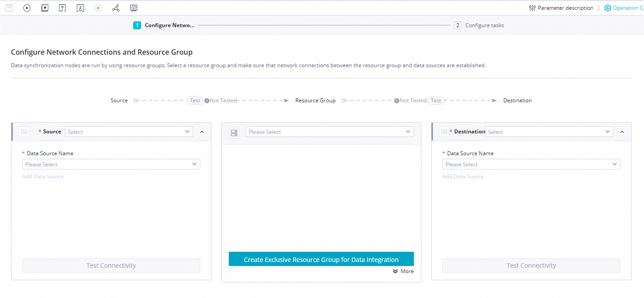Click the Save icon in toolbar
The width and height of the screenshot is (644, 298).
(x=9, y=8)
